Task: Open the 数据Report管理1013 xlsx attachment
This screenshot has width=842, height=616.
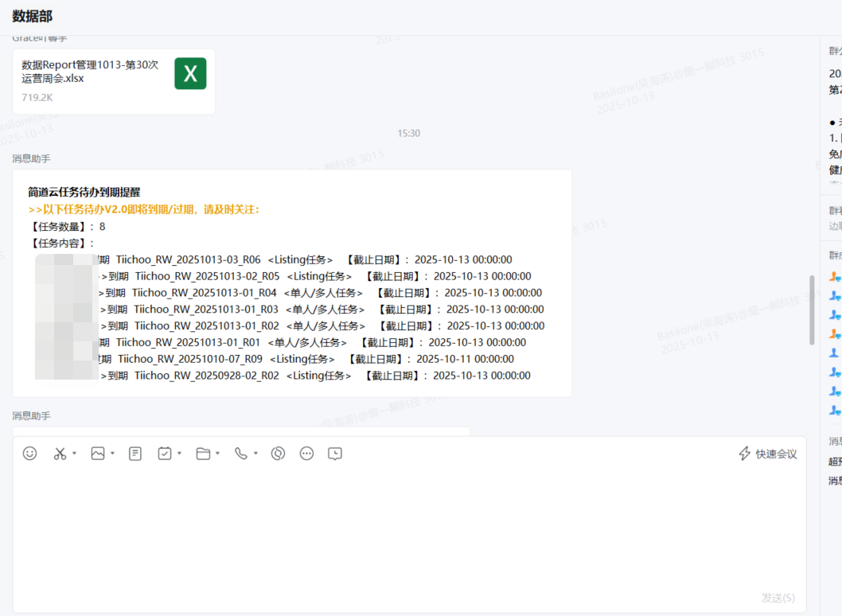Action: (x=114, y=80)
